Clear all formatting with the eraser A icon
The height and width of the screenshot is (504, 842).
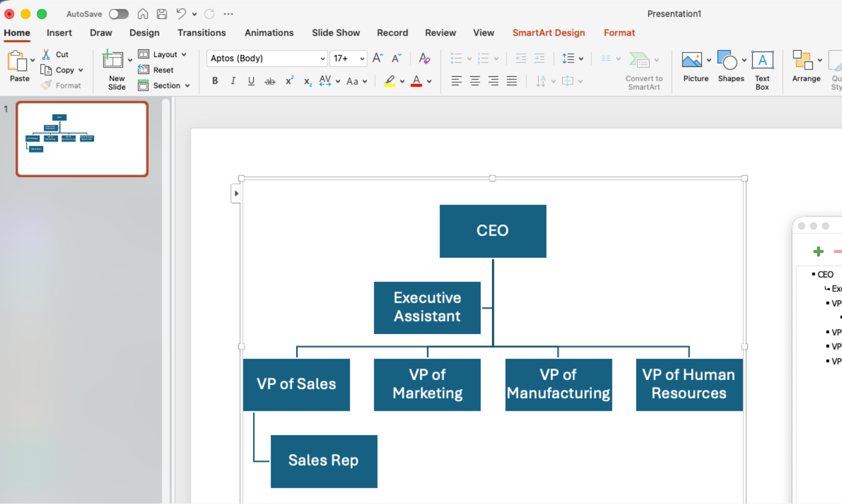(424, 58)
